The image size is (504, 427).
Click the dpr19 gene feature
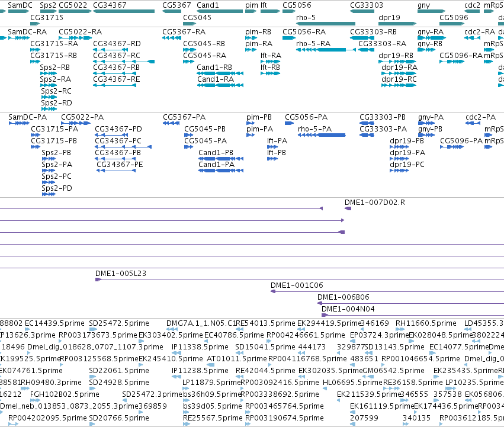(x=397, y=24)
